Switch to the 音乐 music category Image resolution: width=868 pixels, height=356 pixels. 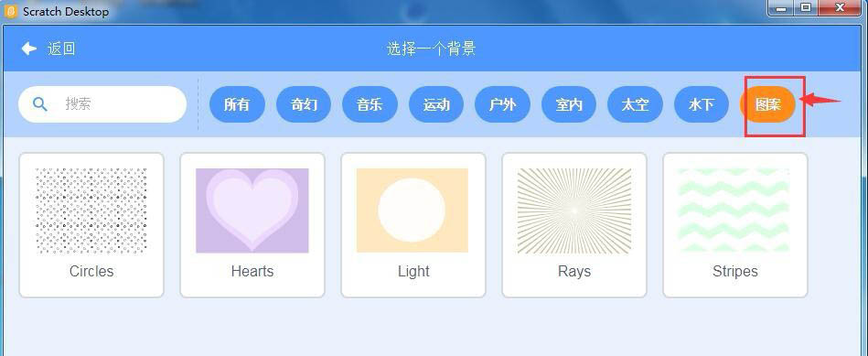(370, 104)
